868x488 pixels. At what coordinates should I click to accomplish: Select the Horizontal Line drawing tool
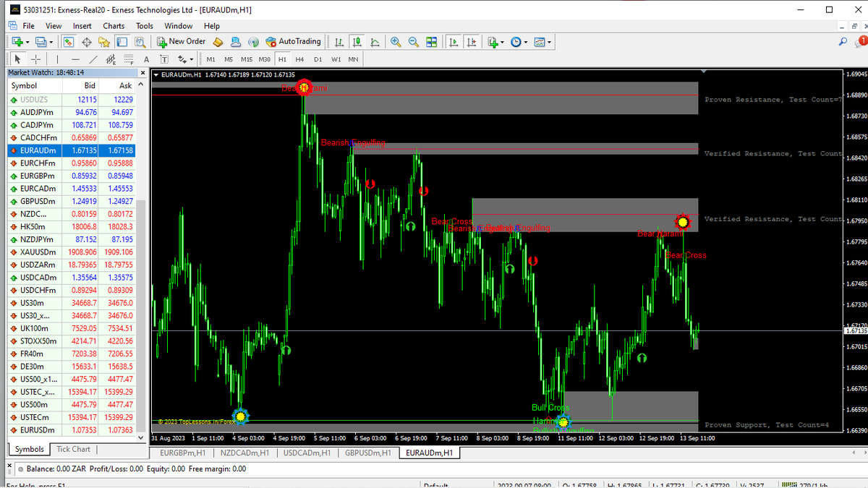click(75, 59)
